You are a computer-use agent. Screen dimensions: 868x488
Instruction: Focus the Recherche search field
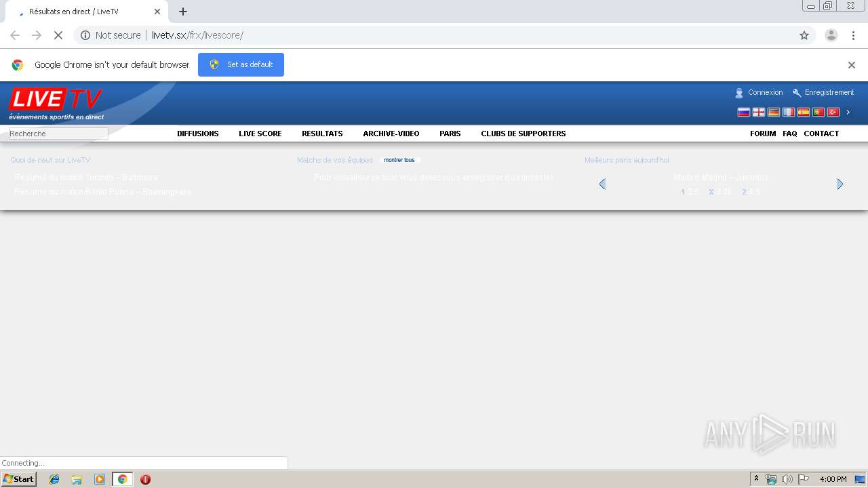[x=58, y=134]
